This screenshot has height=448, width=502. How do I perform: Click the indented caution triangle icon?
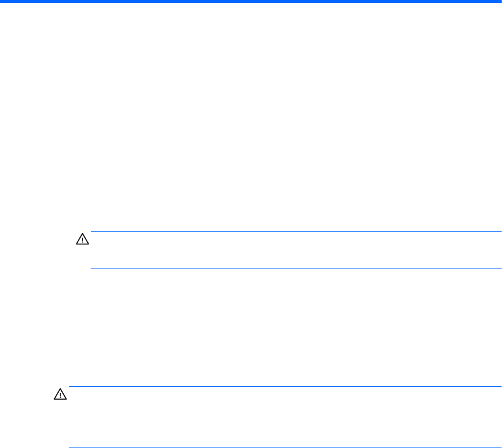pyautogui.click(x=82, y=238)
